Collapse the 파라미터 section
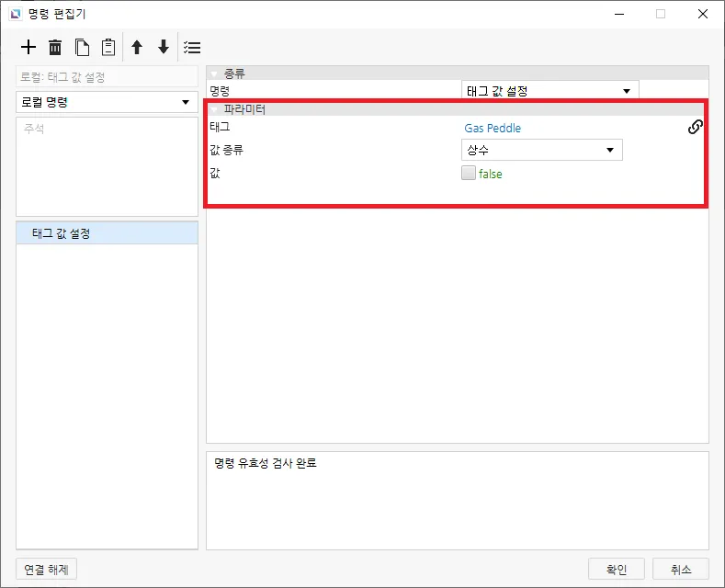The image size is (725, 588). click(x=215, y=110)
